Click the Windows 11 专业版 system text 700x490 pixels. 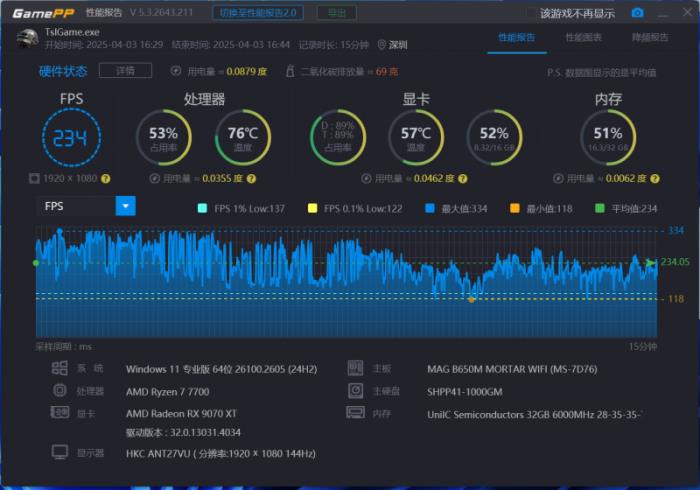coord(221,370)
